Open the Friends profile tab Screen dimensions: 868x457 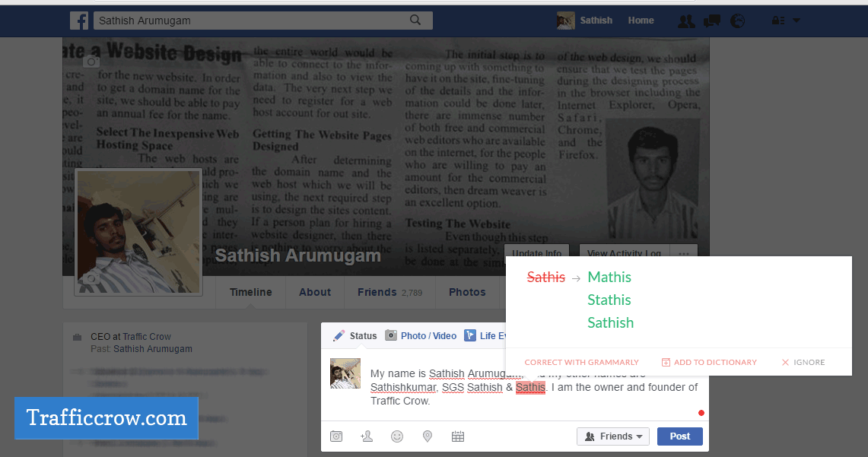389,292
